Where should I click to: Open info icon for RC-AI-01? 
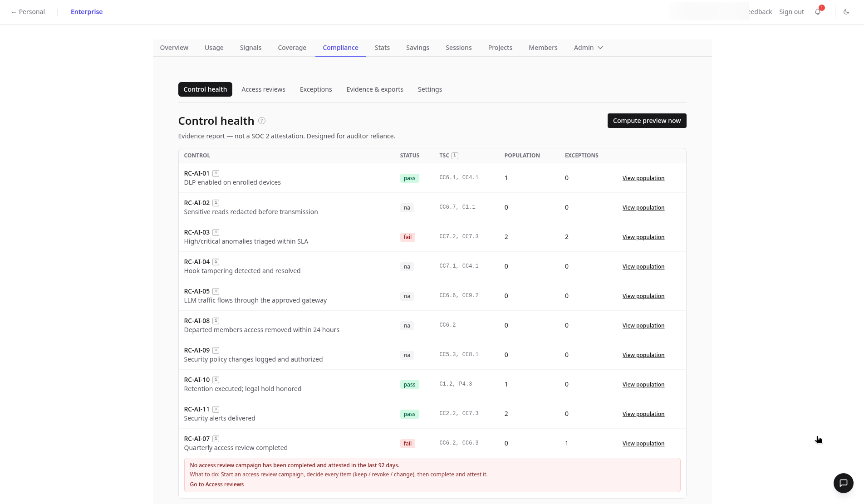tap(216, 173)
